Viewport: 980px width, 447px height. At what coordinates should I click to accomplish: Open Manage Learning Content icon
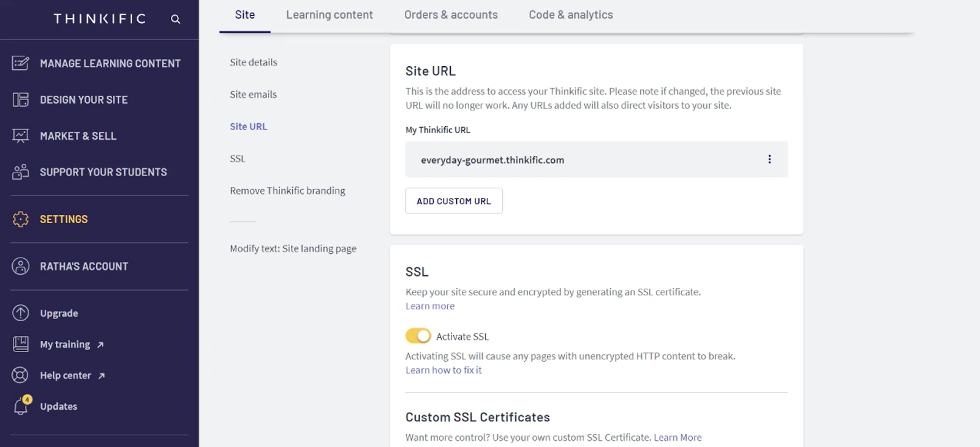pos(20,63)
